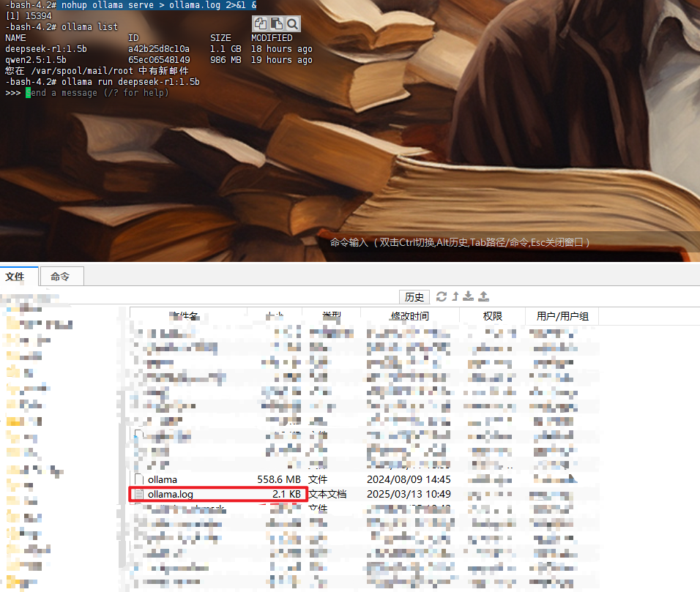Click the 文件 type cell in ollama row
The width and height of the screenshot is (700, 592).
(318, 479)
